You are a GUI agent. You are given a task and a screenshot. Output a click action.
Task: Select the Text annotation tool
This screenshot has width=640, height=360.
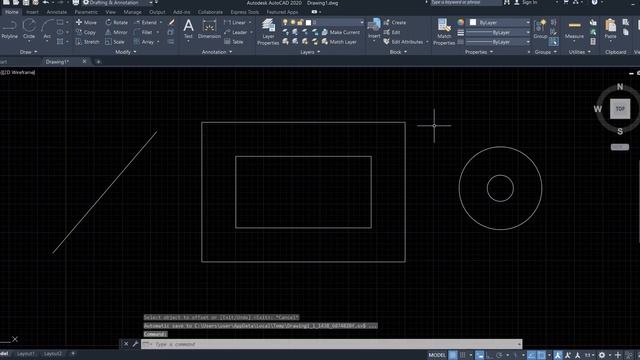pos(188,29)
